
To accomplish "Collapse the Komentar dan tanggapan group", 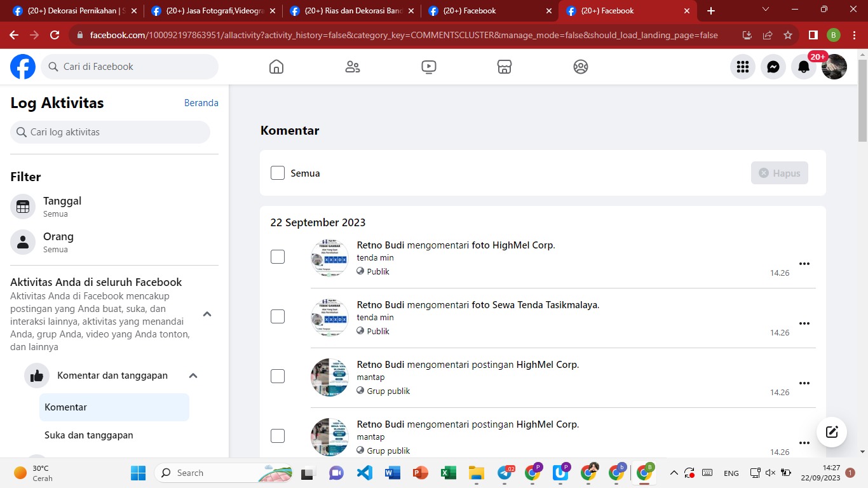I will point(193,376).
